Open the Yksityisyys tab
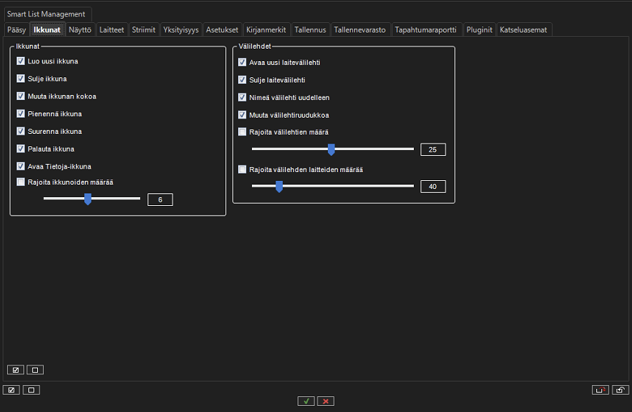 (181, 30)
